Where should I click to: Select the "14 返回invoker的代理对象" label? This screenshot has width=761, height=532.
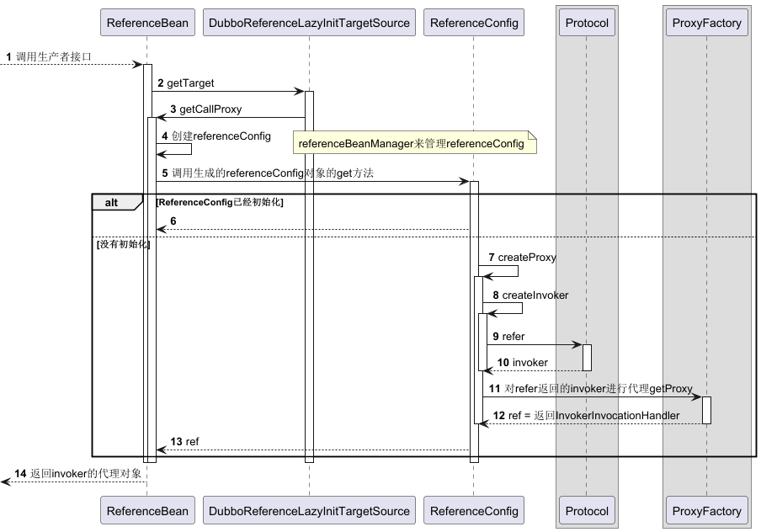[x=78, y=474]
